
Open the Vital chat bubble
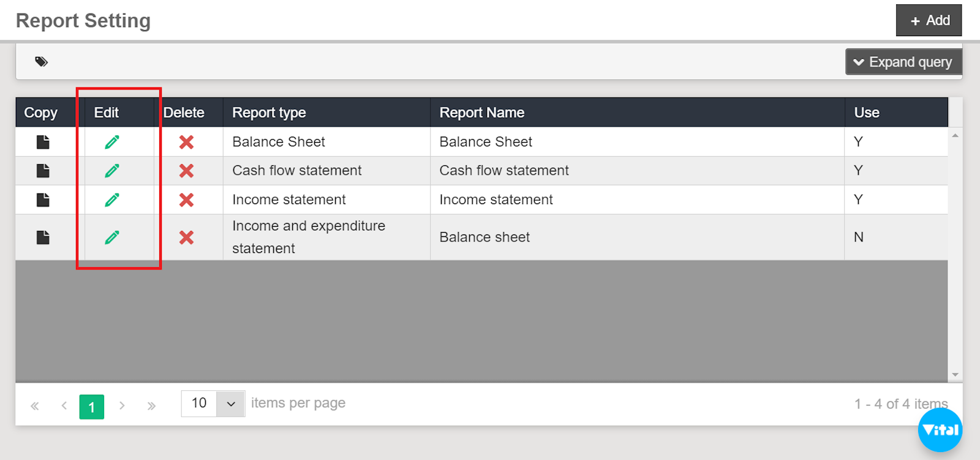pos(940,430)
